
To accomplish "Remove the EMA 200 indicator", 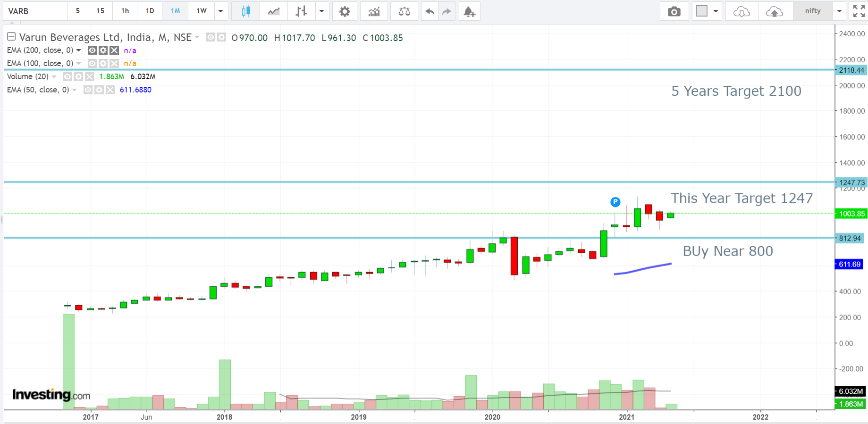I will click(x=114, y=50).
